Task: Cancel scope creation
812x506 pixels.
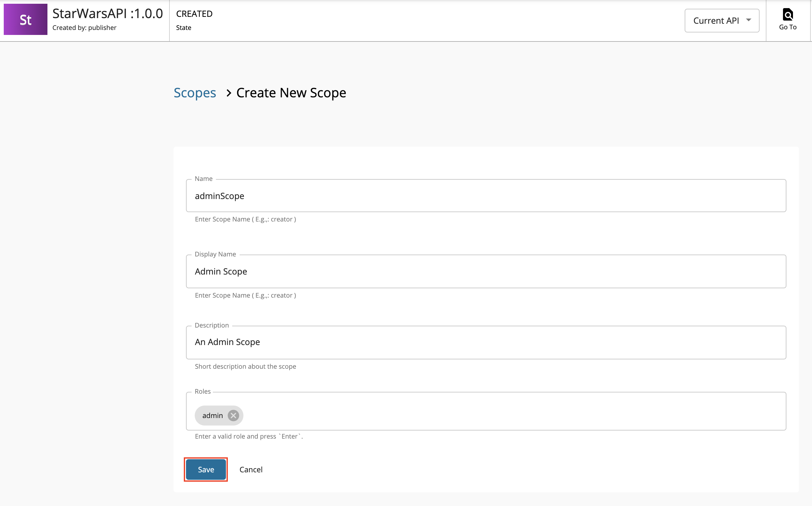Action: pyautogui.click(x=251, y=469)
